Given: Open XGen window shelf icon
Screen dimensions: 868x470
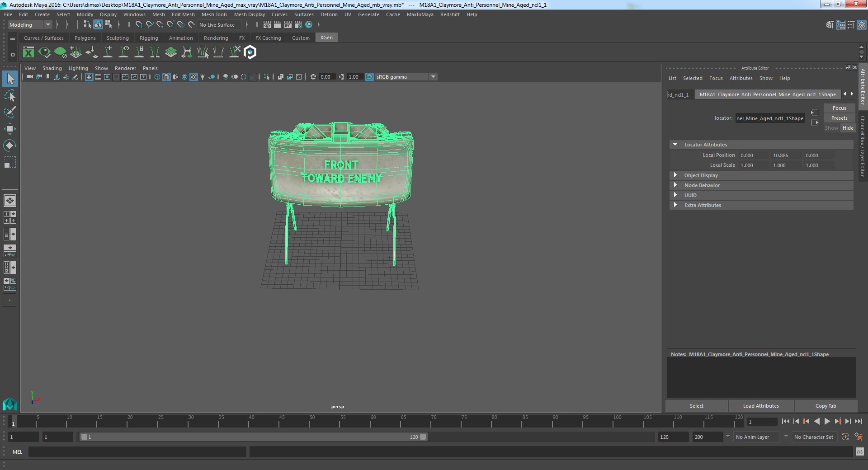Looking at the screenshot, I should [x=28, y=52].
